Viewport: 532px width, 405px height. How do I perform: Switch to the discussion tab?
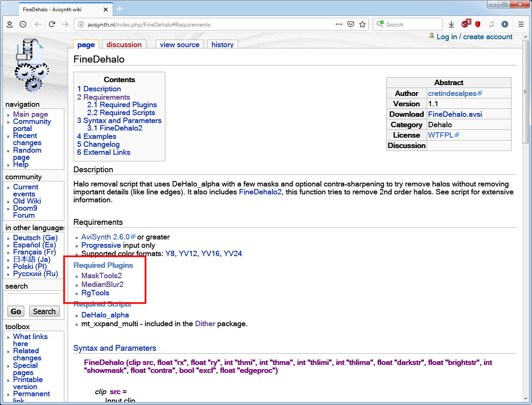pyautogui.click(x=124, y=45)
